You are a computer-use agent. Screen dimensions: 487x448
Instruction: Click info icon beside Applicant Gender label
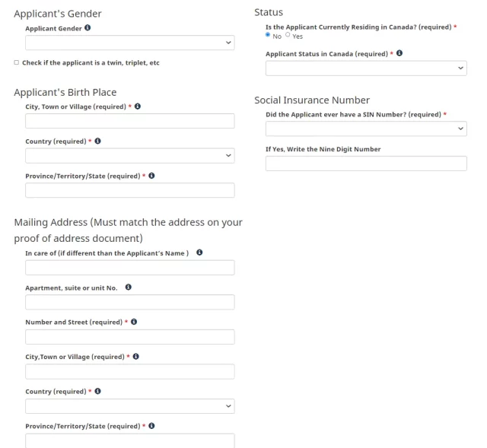pos(88,28)
